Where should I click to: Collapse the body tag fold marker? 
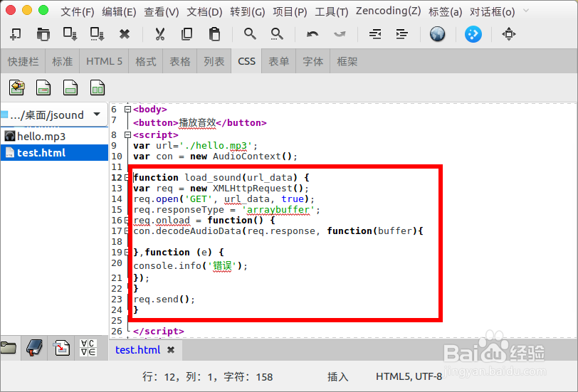[x=127, y=109]
